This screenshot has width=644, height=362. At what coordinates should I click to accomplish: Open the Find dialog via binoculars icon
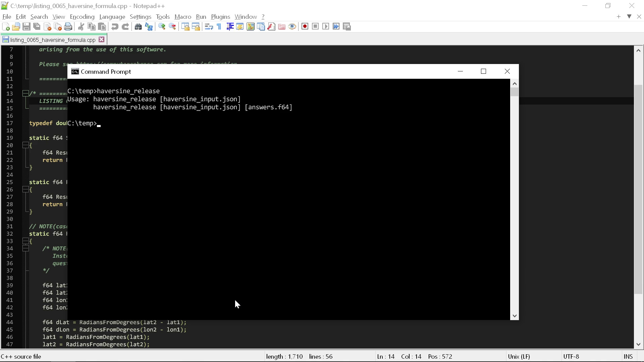tap(138, 26)
